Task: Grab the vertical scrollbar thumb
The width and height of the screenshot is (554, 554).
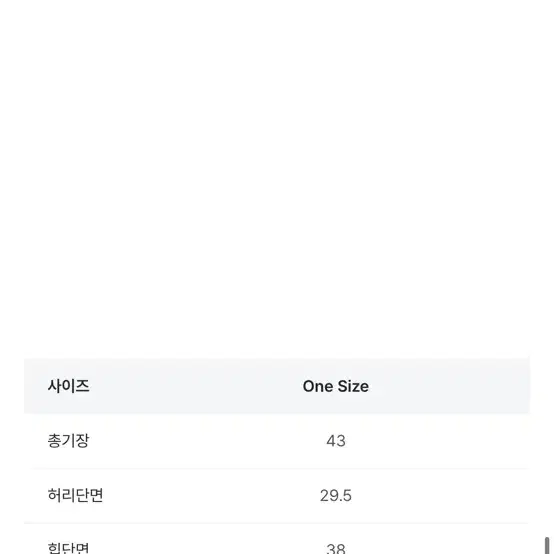Action: [547, 546]
